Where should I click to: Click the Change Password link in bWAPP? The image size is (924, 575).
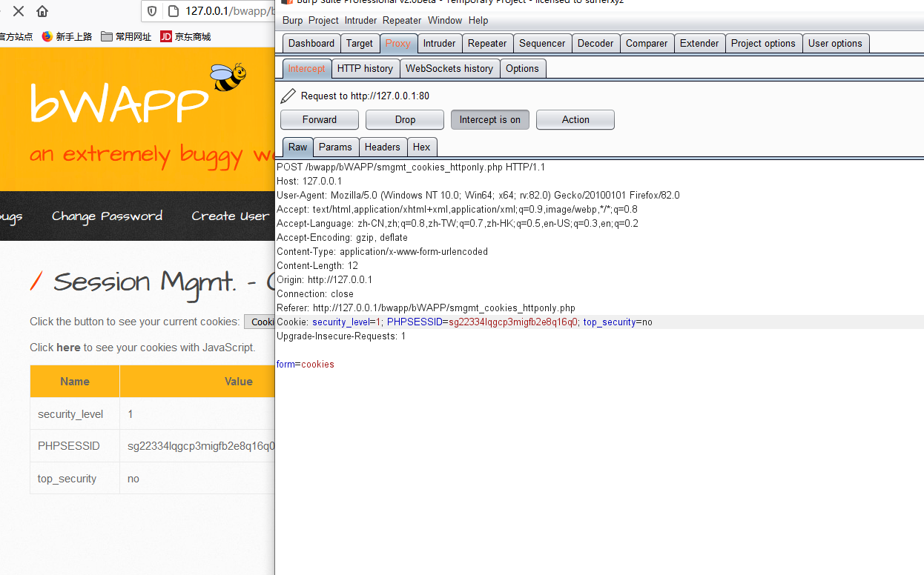[107, 216]
